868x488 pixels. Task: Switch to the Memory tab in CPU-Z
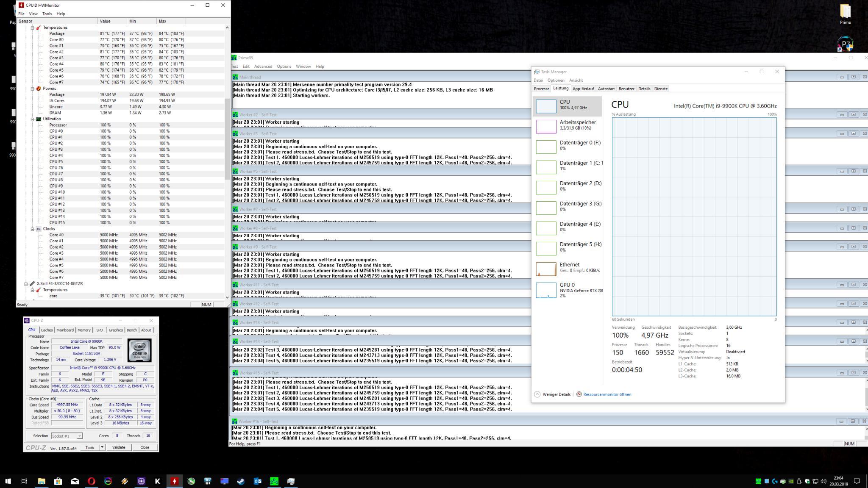(84, 330)
